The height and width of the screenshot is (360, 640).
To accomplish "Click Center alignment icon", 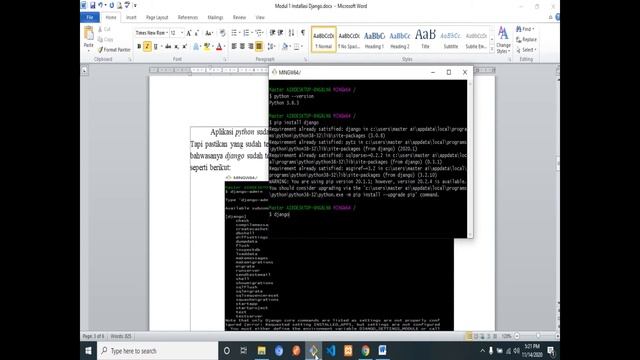I will (242, 47).
